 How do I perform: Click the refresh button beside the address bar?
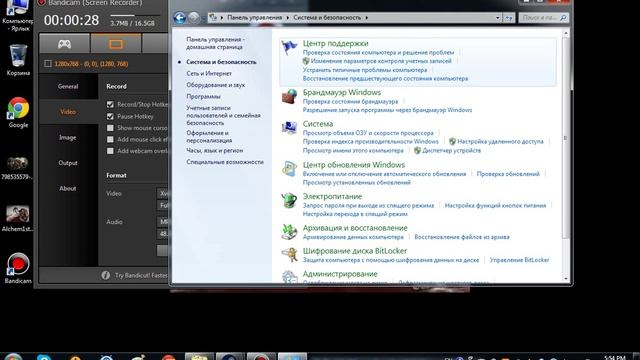click(x=509, y=18)
